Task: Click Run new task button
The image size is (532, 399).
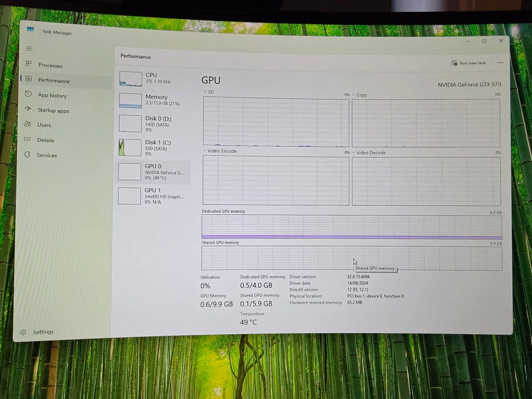Action: click(x=469, y=63)
